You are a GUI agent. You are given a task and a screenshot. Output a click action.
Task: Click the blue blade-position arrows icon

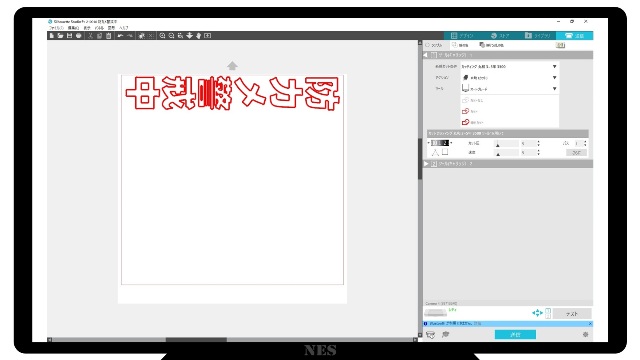click(x=537, y=313)
